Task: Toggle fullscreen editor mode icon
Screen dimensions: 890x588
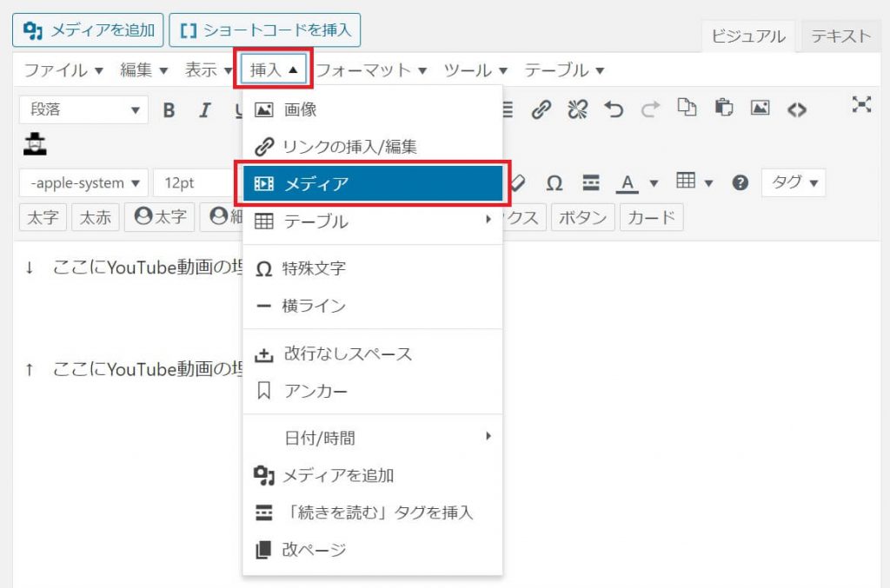Action: tap(860, 105)
